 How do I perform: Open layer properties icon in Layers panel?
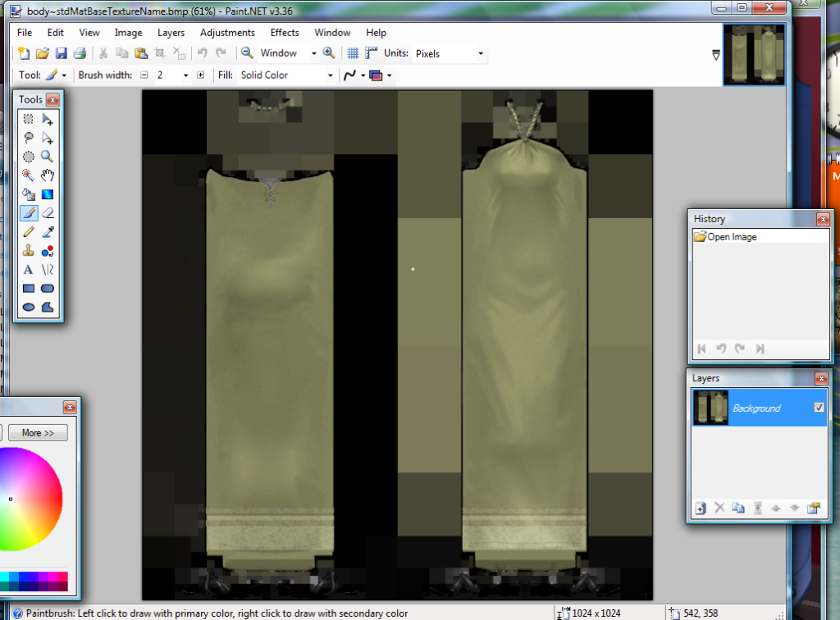point(814,508)
